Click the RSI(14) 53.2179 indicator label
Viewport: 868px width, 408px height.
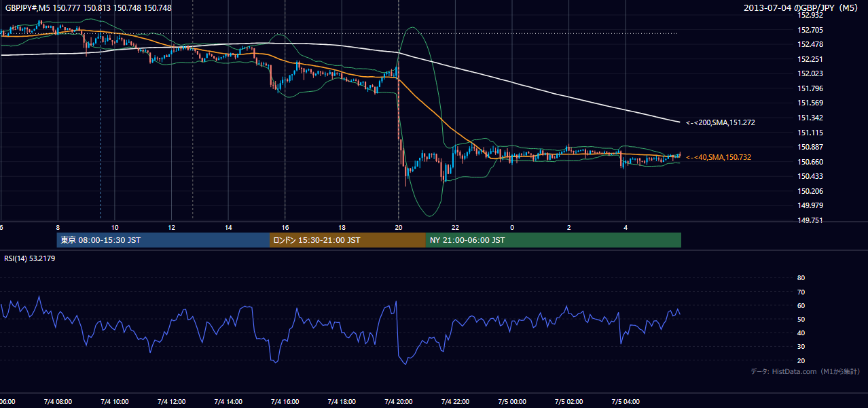pyautogui.click(x=30, y=258)
